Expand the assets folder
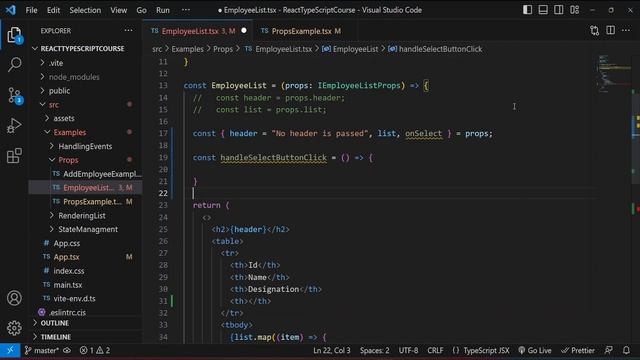The width and height of the screenshot is (640, 360). coord(64,118)
